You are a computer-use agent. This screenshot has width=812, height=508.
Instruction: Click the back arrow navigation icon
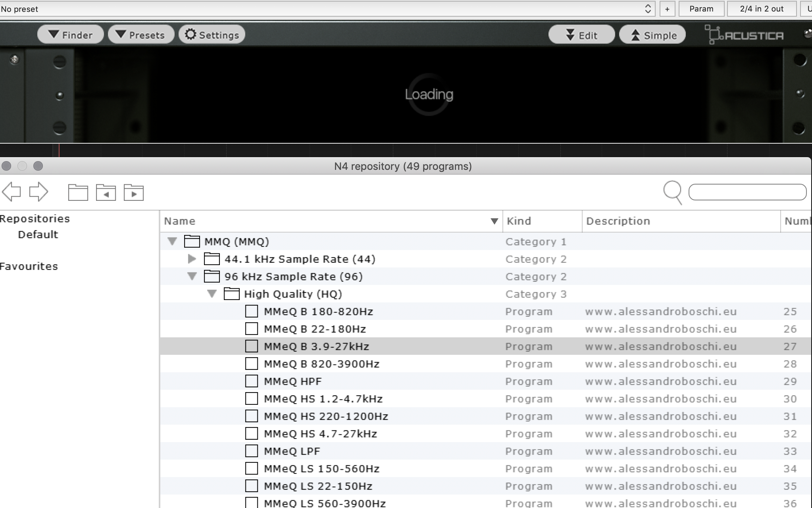(x=12, y=192)
